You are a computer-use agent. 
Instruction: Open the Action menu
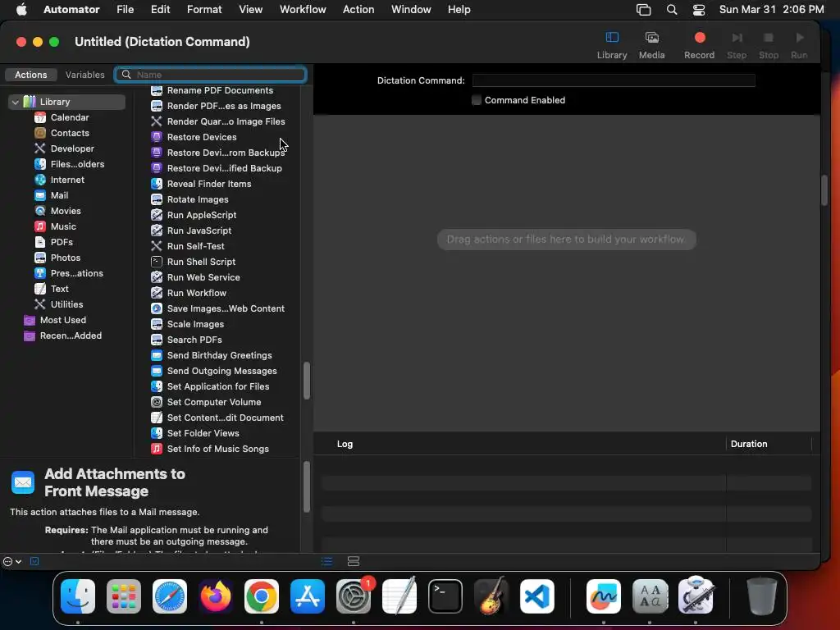click(x=358, y=10)
